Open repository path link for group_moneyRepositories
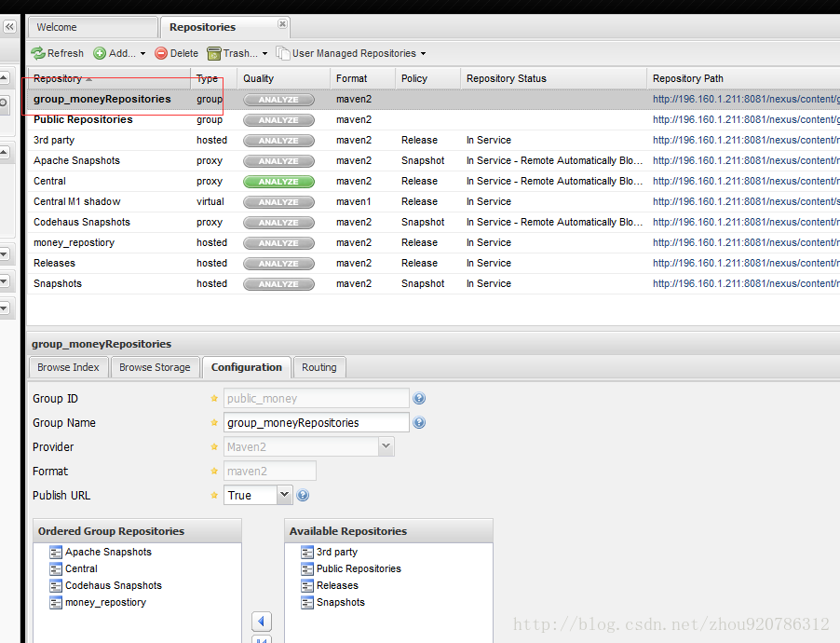This screenshot has height=643, width=840. point(746,99)
